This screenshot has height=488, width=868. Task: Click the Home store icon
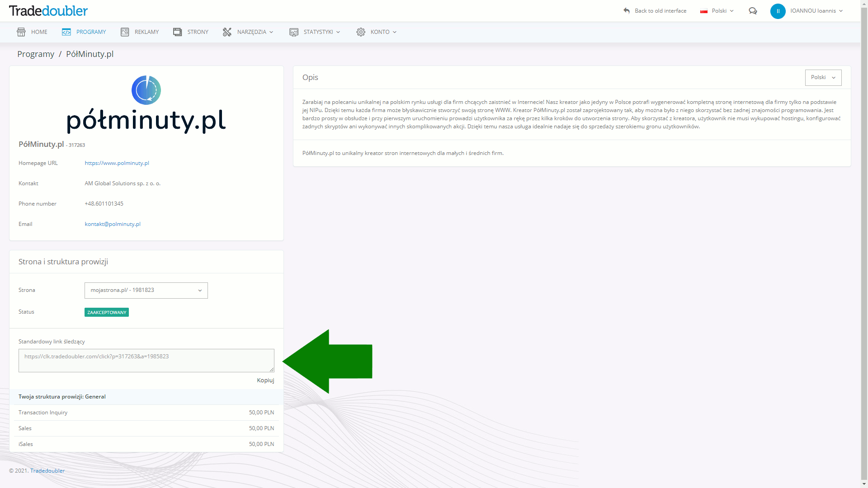21,32
